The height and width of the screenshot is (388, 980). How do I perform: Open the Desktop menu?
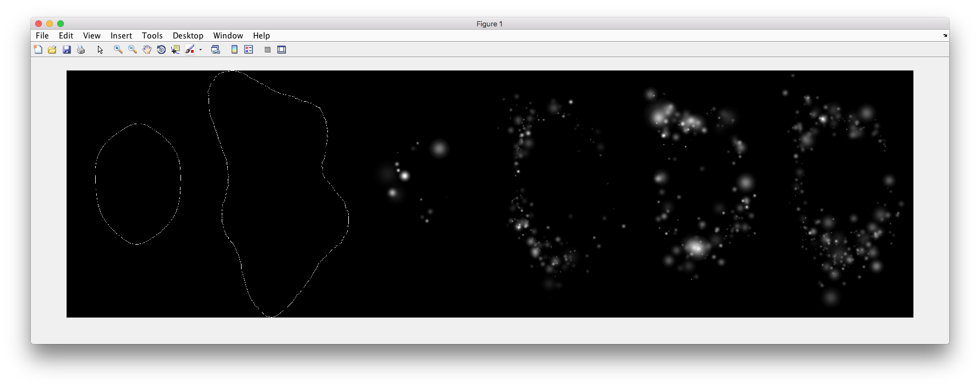tap(188, 36)
